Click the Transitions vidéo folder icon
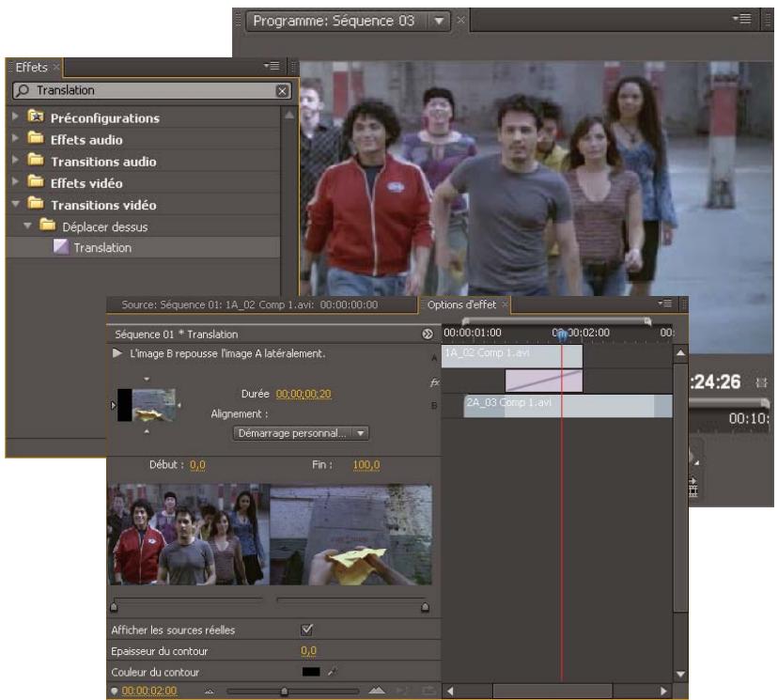Screen dimensions: 778x700 [36, 203]
